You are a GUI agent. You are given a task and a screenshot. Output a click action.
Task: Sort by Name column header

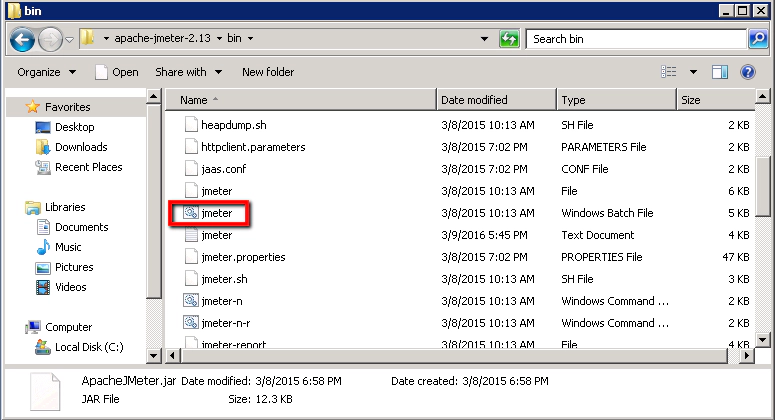(x=301, y=100)
